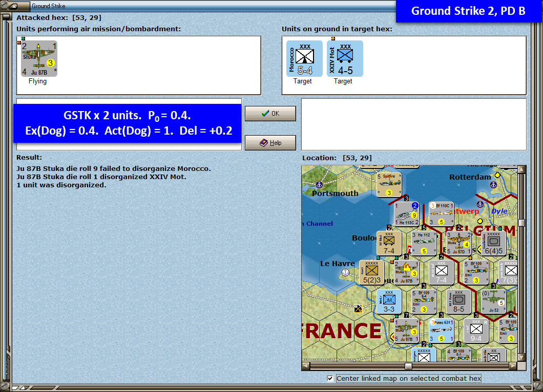Open Help from the strike dialog
Image resolution: width=543 pixels, height=392 pixels.
(x=270, y=142)
